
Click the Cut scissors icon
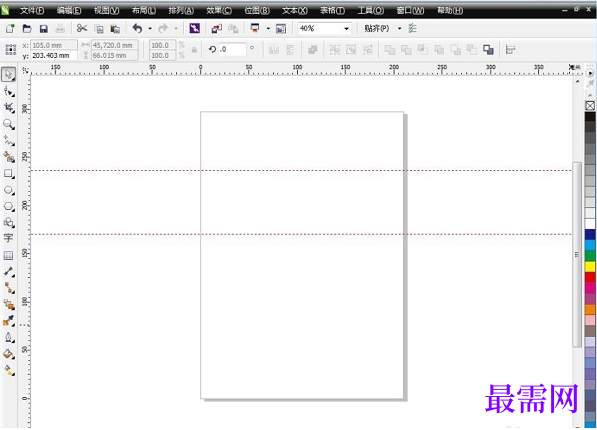[x=81, y=29]
